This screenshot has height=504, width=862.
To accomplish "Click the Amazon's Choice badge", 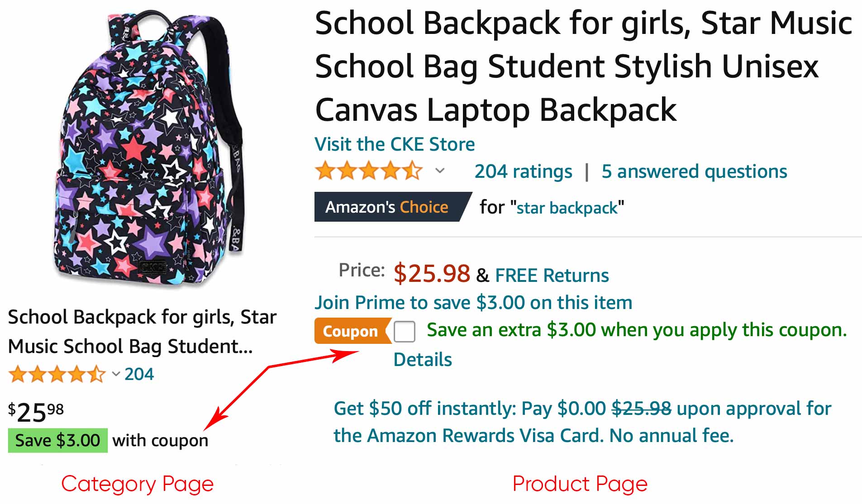I will [x=387, y=207].
